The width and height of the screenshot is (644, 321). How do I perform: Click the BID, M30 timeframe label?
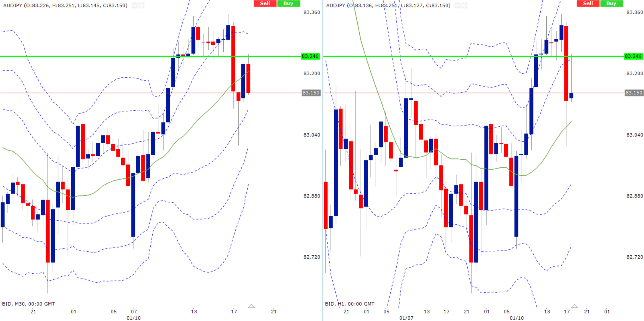(28, 304)
